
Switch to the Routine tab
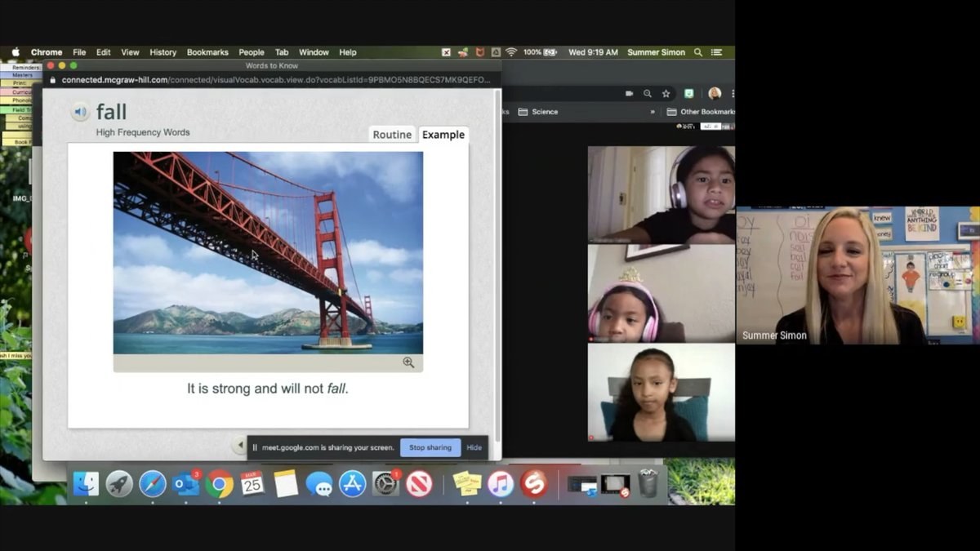(392, 135)
